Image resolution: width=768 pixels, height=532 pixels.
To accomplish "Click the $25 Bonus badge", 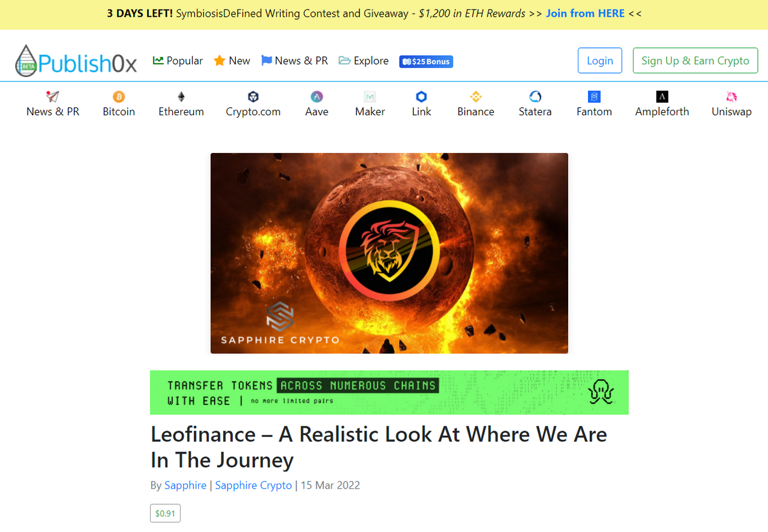I will (426, 61).
